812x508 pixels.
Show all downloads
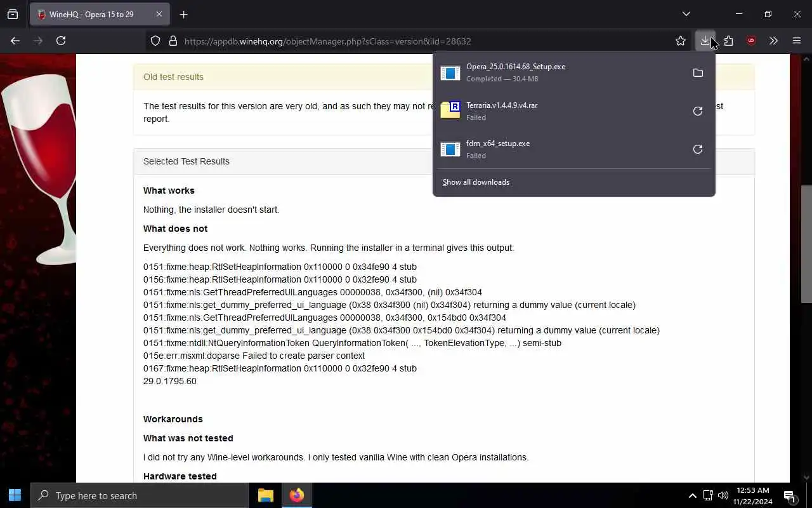pyautogui.click(x=476, y=182)
